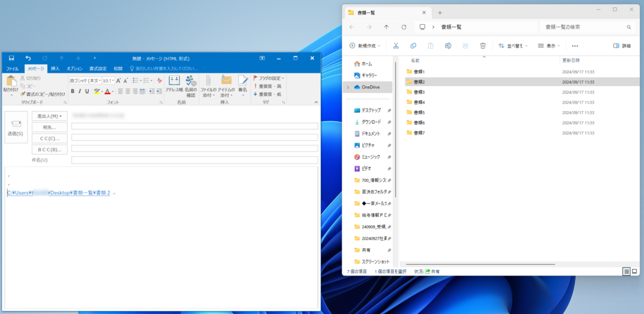Switch to the 書式設定 ribbon tab
The height and width of the screenshot is (314, 644).
[98, 69]
